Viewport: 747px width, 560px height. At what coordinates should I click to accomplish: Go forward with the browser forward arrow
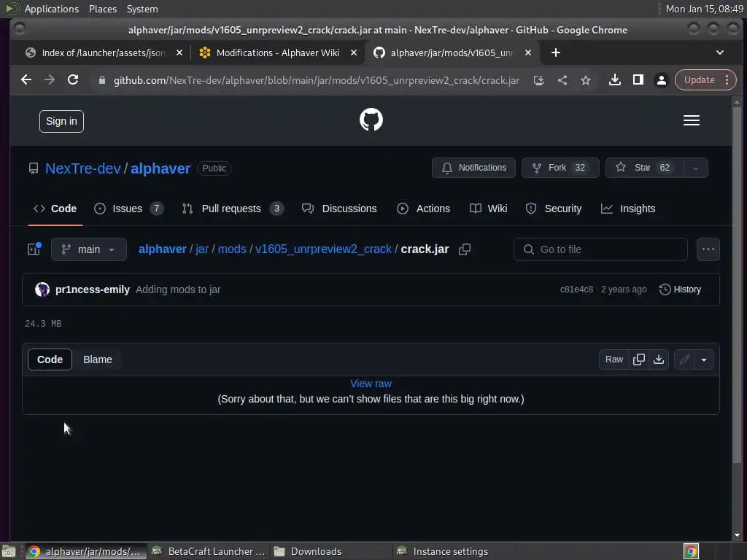pos(50,80)
